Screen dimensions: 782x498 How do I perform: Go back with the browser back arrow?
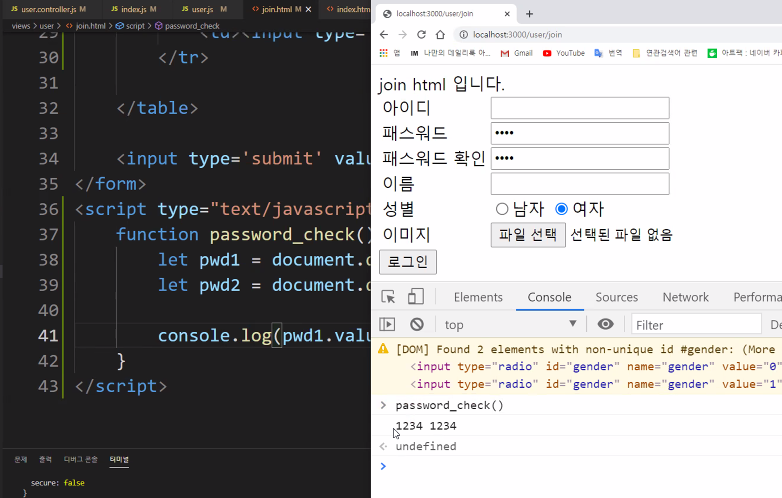(384, 34)
